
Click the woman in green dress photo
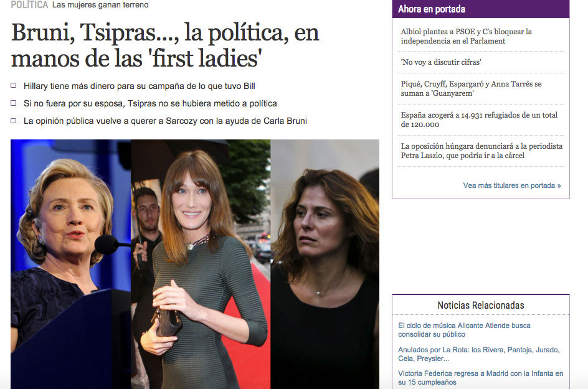[x=201, y=264]
